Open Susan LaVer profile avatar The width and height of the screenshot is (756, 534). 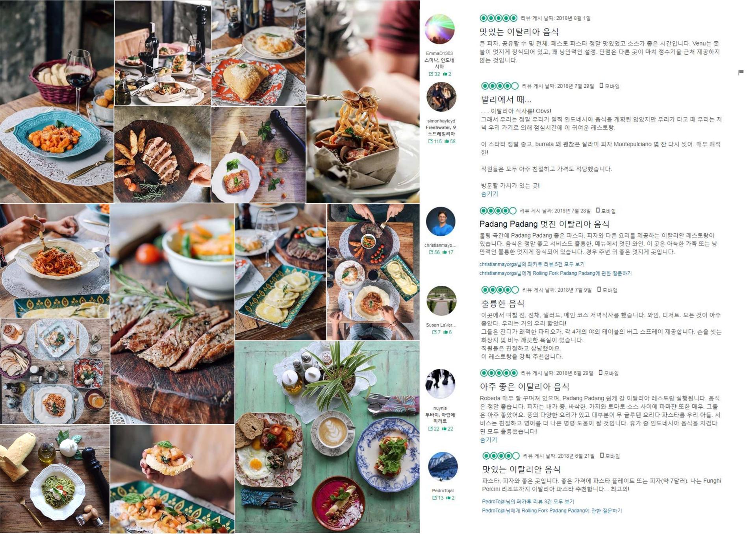(x=441, y=301)
